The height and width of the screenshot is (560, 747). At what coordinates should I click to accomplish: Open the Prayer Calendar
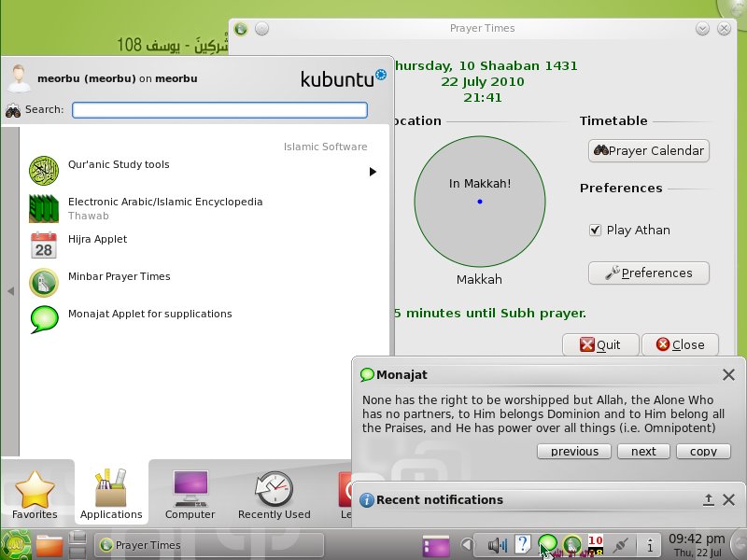click(648, 150)
